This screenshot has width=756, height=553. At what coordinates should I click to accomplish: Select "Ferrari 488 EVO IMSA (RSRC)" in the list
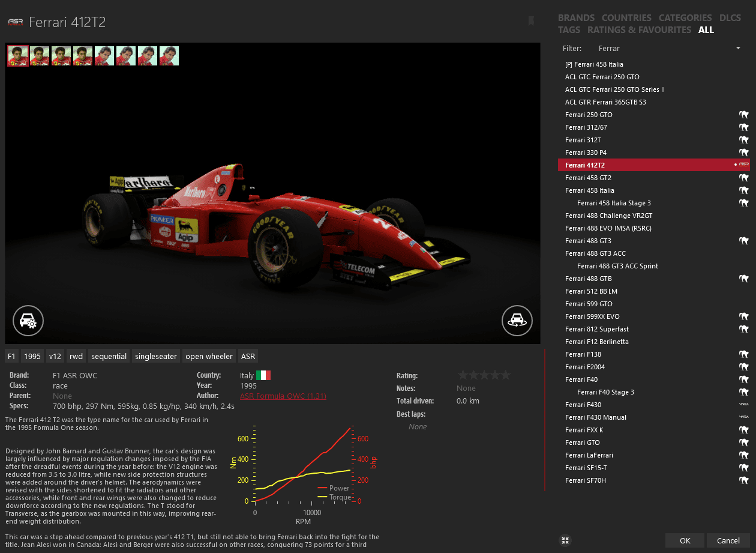tap(653, 228)
